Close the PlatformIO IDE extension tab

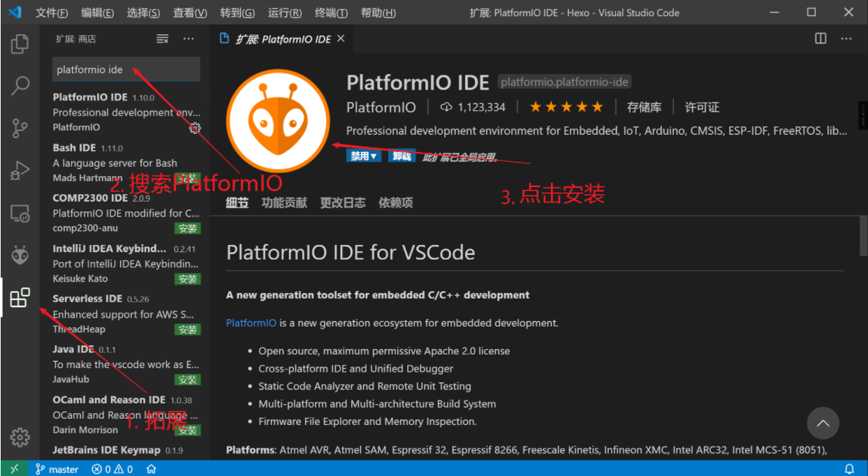[341, 38]
